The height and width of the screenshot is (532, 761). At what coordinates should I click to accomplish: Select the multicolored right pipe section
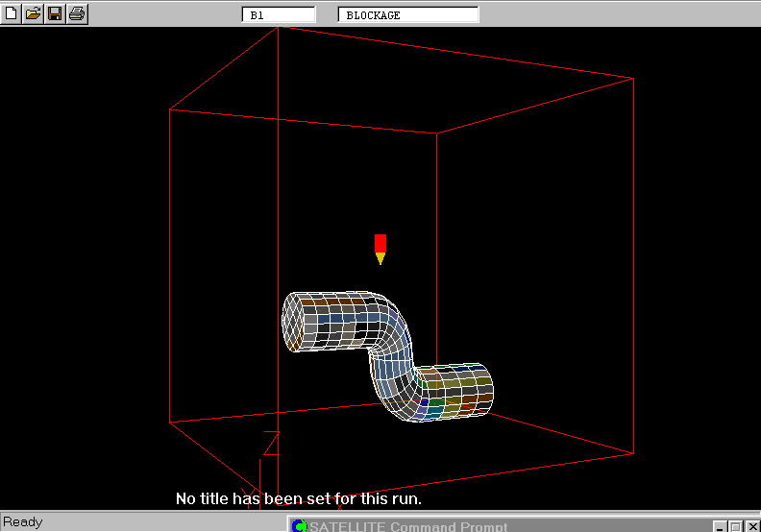pos(459,391)
